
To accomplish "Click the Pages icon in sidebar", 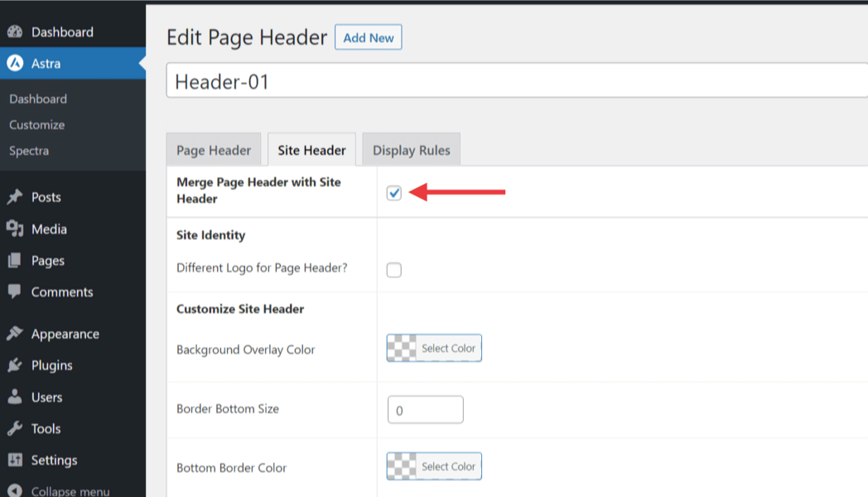I will [15, 260].
